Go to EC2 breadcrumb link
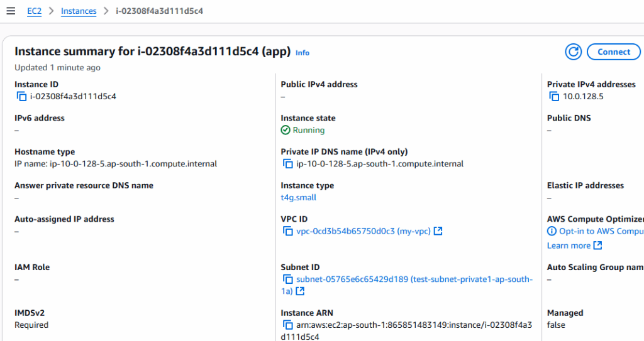Viewport: 644px width, 341px height. coord(34,11)
